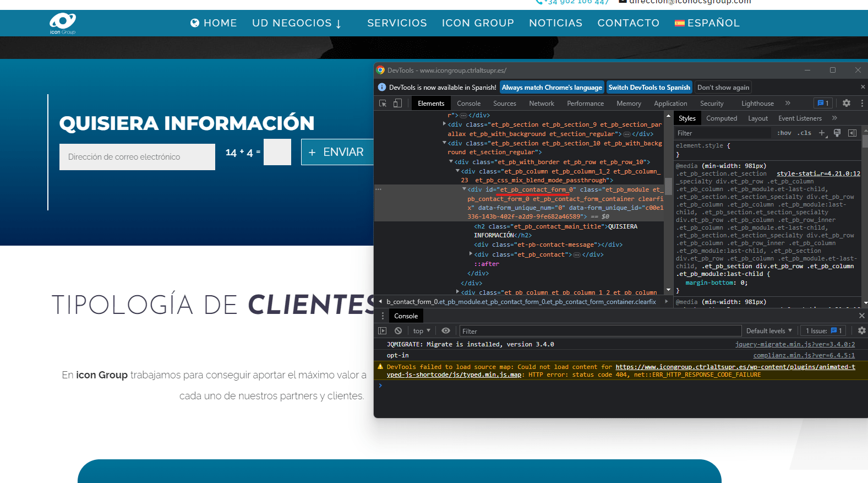Open jquery-migrate.min.js source link
This screenshot has height=483, width=868.
(x=795, y=344)
